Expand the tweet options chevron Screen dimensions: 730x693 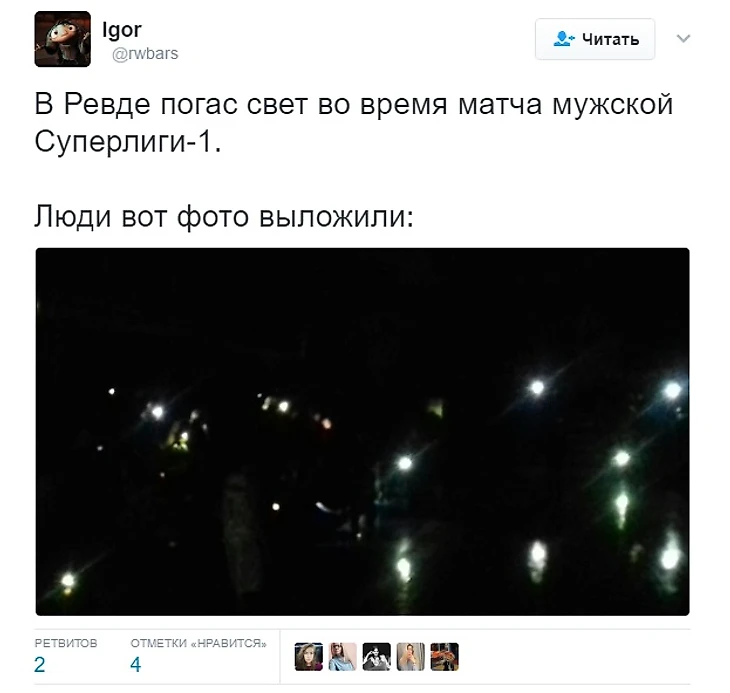[683, 38]
